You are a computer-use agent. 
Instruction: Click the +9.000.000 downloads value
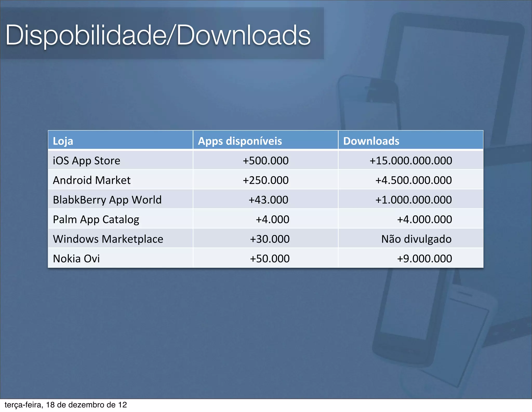tap(424, 259)
